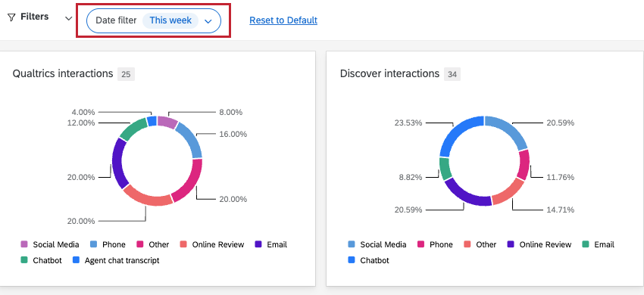Click Email label in Qualtrics legend

277,244
